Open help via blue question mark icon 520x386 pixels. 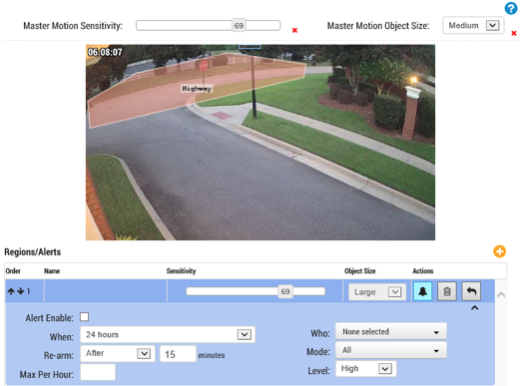(511, 8)
